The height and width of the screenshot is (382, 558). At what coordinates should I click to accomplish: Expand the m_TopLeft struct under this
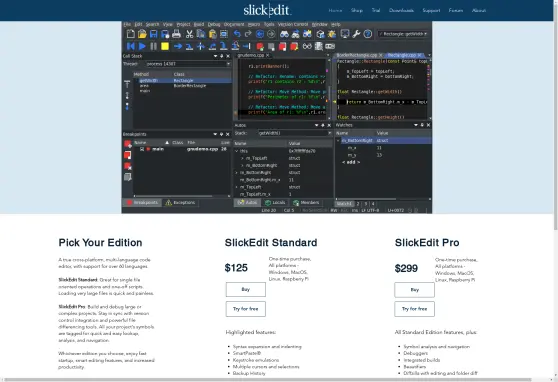(x=242, y=158)
